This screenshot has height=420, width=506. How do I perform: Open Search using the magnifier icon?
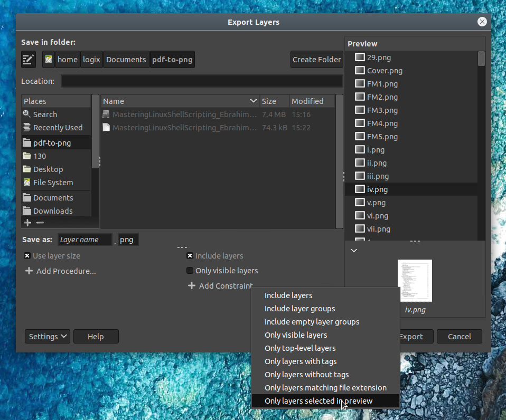(25, 114)
